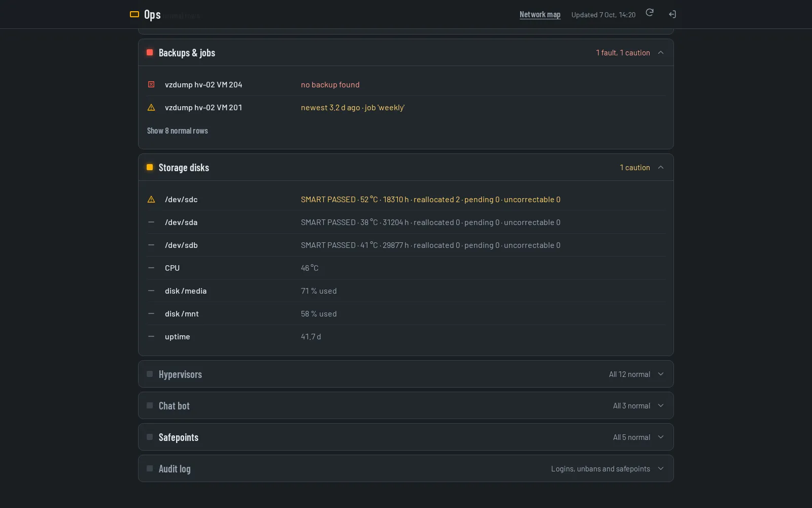Click the Safepoints heading
The height and width of the screenshot is (508, 812).
click(179, 437)
